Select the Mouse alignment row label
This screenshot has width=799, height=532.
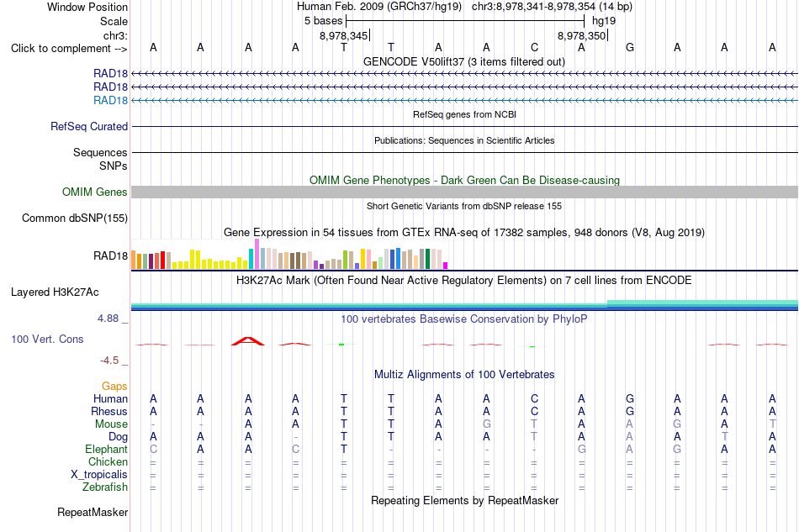pos(111,424)
